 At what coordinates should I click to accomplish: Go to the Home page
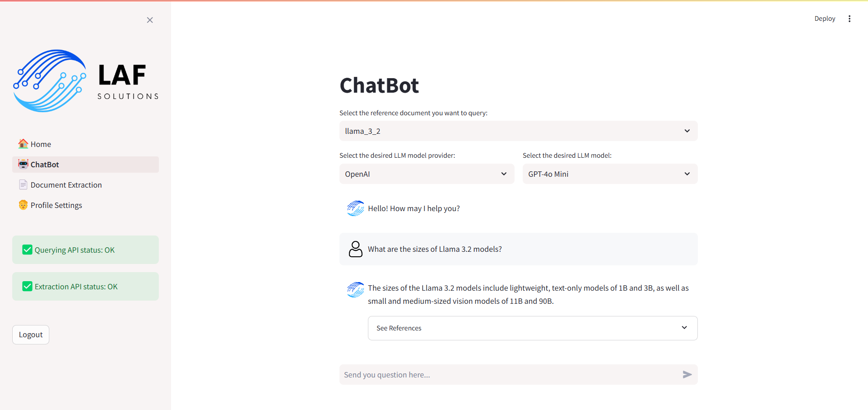[x=86, y=144]
